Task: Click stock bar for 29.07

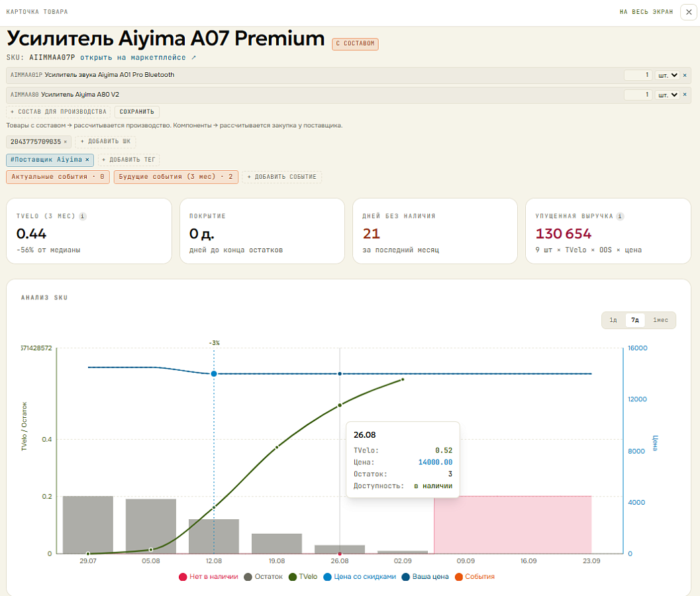Action: (88, 524)
